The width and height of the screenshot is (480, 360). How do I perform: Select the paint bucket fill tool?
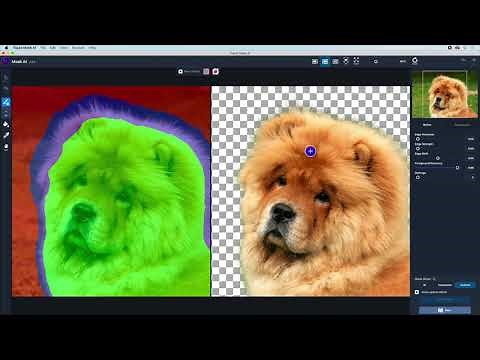[x=6, y=124]
